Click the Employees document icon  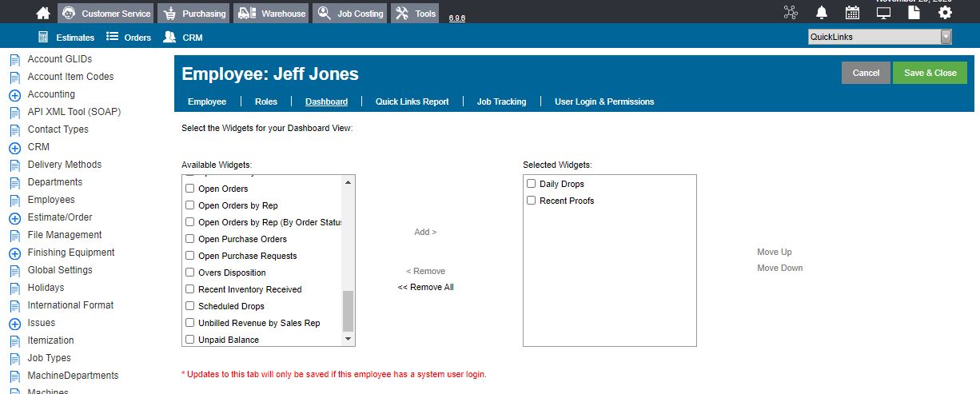(14, 200)
